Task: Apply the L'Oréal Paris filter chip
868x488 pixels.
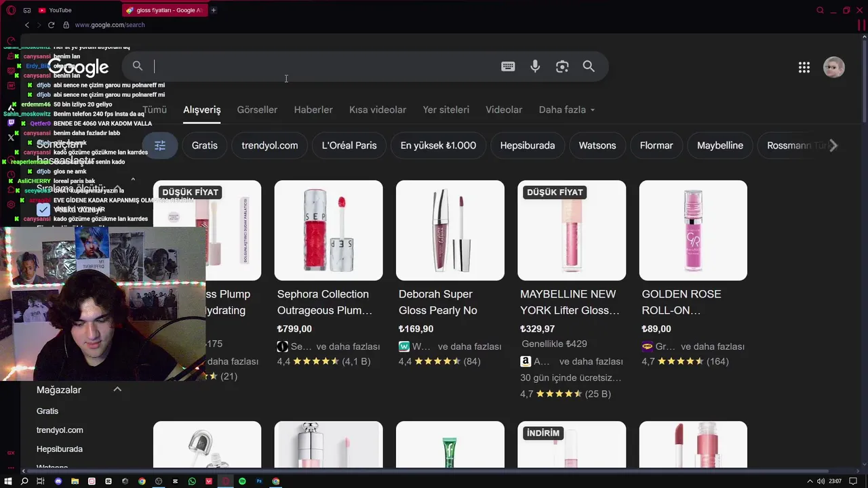Action: [x=349, y=146]
